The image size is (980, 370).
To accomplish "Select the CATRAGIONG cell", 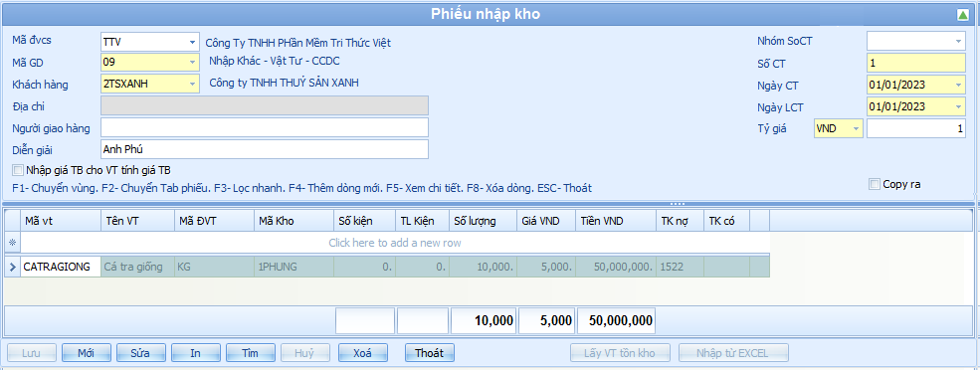I will [61, 267].
